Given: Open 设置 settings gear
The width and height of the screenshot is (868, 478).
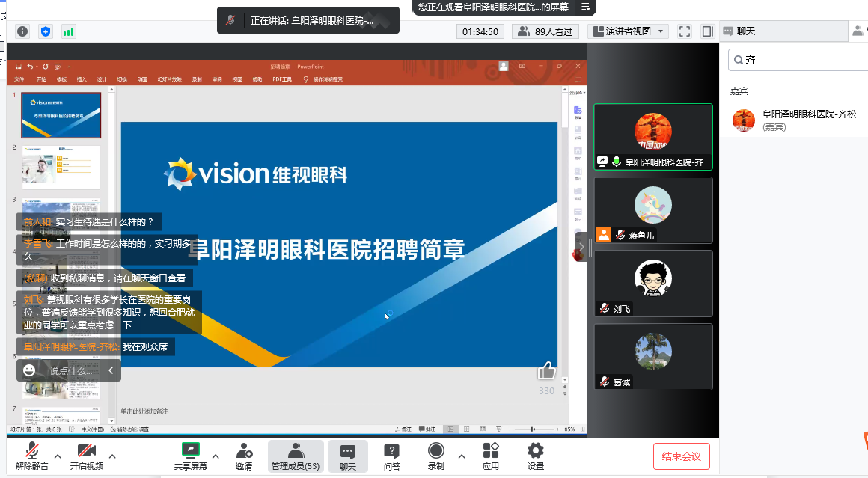Looking at the screenshot, I should tap(535, 450).
